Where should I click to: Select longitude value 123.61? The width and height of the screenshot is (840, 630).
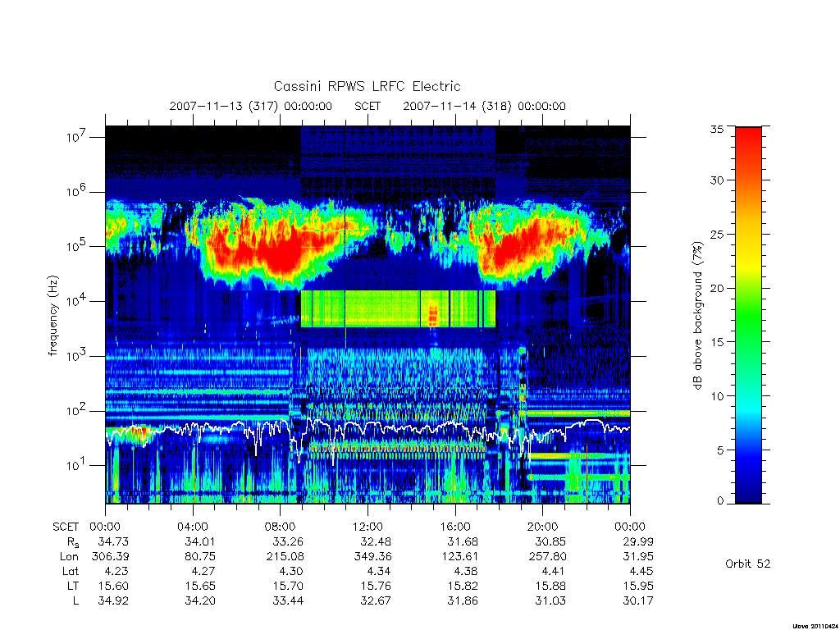460,556
